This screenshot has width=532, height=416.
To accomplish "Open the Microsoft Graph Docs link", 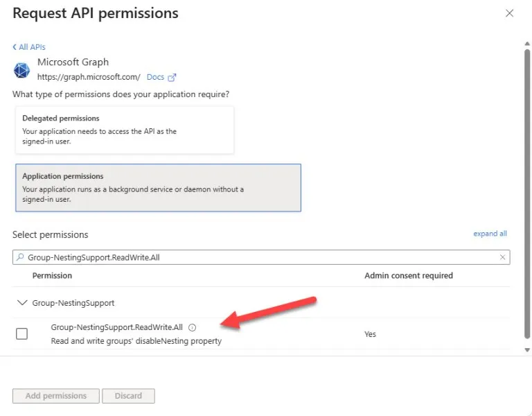I will (155, 77).
